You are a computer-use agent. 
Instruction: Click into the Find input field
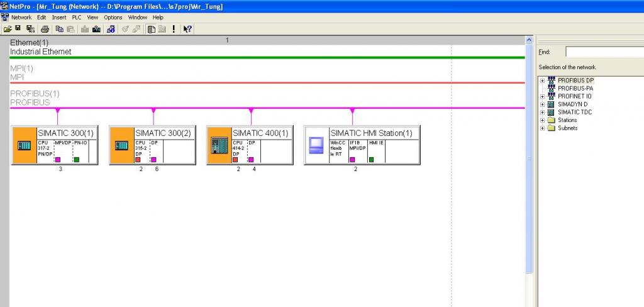coord(604,52)
